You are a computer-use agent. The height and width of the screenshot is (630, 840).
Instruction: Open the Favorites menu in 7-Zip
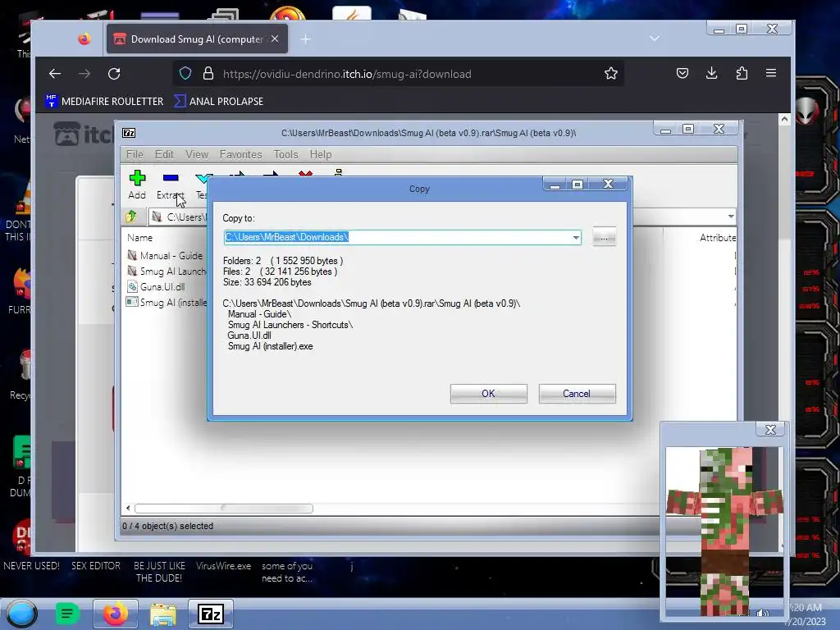tap(240, 154)
